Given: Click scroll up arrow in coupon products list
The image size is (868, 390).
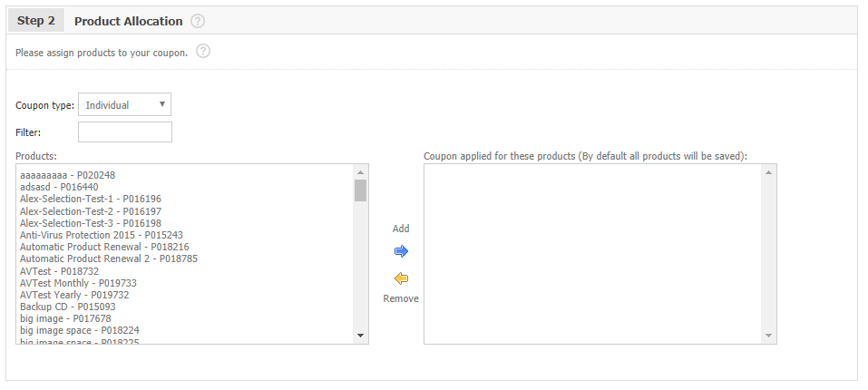Looking at the screenshot, I should point(769,172).
